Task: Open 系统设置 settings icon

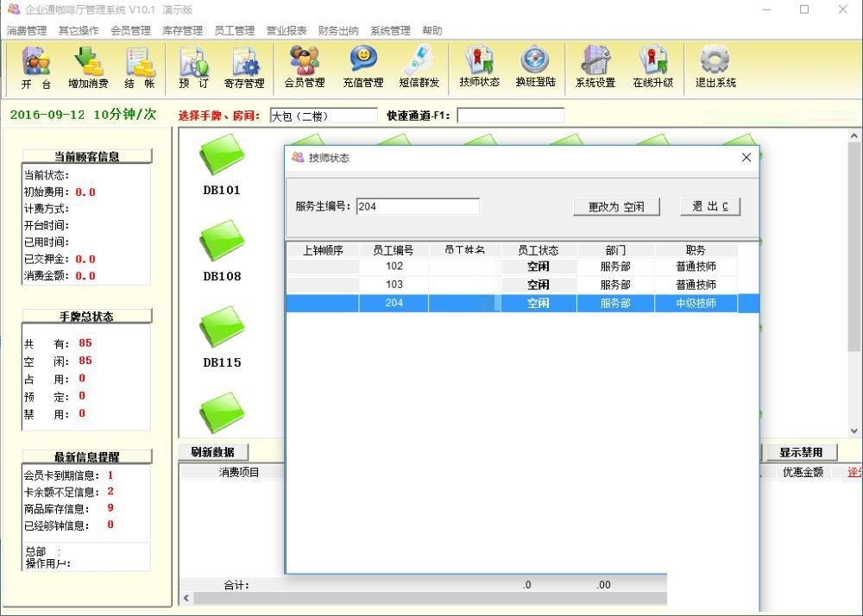Action: 595,68
